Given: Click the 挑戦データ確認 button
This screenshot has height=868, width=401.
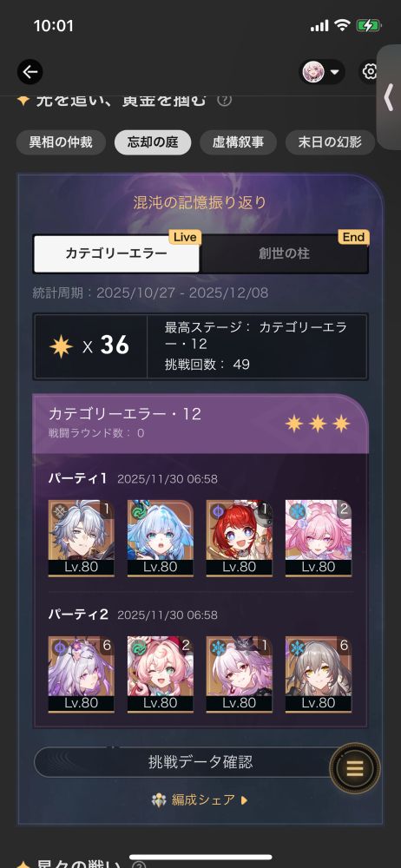Looking at the screenshot, I should tap(200, 762).
